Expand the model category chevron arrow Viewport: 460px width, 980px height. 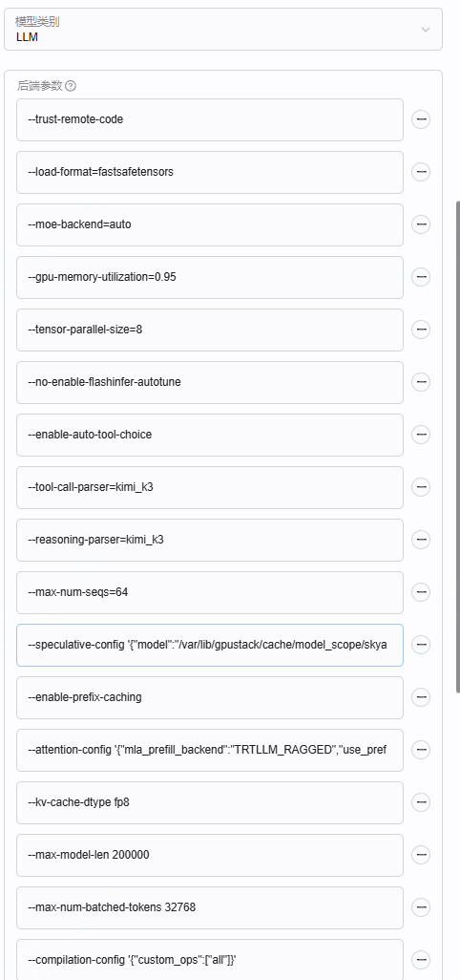click(x=426, y=30)
